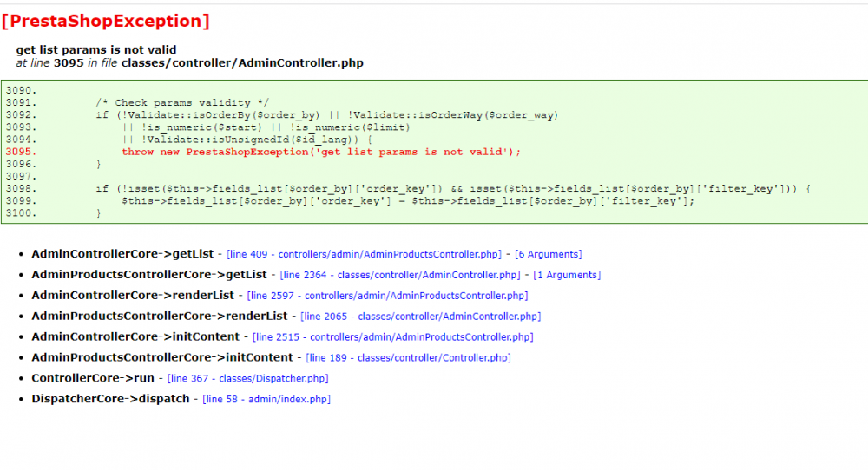Click code line 3091 Check params validity comment

pyautogui.click(x=182, y=103)
